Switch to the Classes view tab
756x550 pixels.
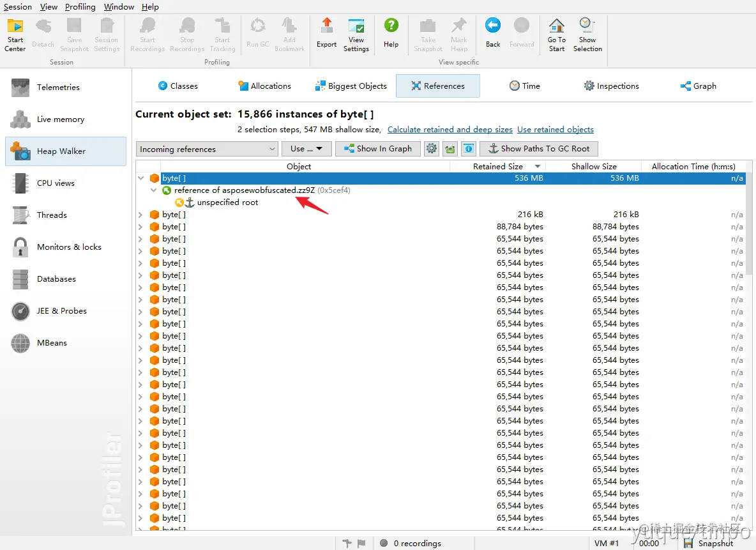pyautogui.click(x=178, y=86)
